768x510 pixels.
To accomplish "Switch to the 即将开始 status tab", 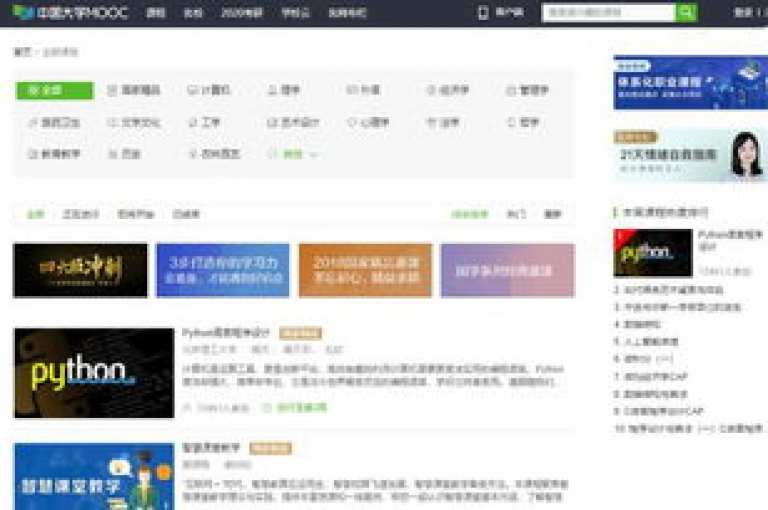I will 136,214.
